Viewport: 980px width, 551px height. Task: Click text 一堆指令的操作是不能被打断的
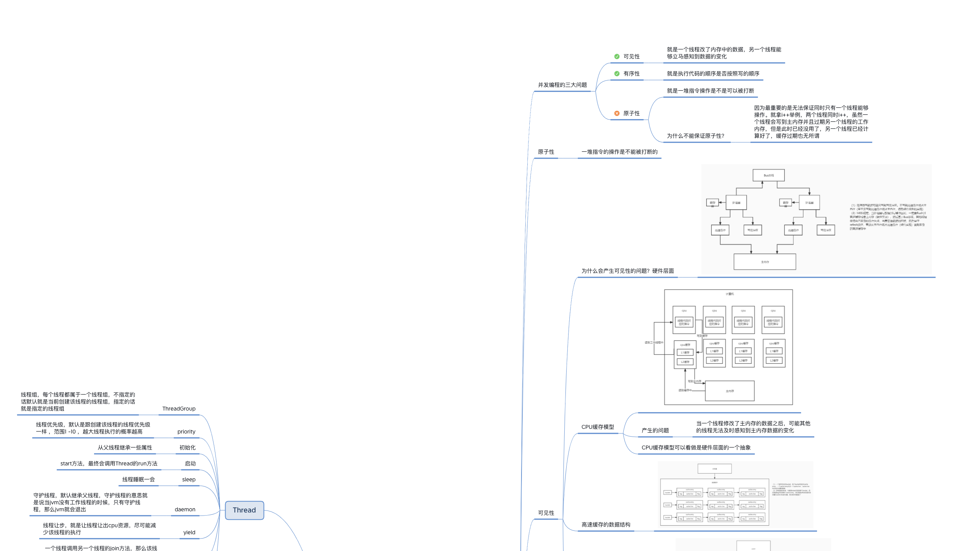[x=619, y=152]
